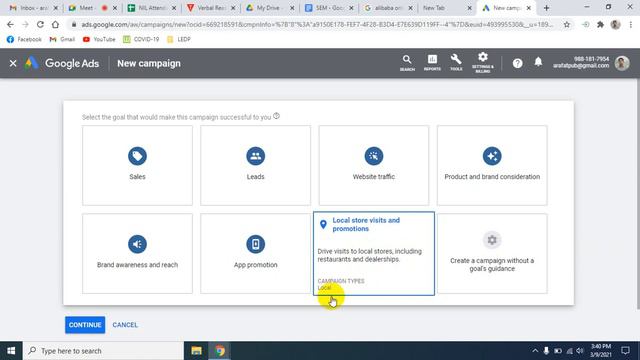Select Product and brand consideration sparkle icon
The image size is (640, 360).
[492, 156]
